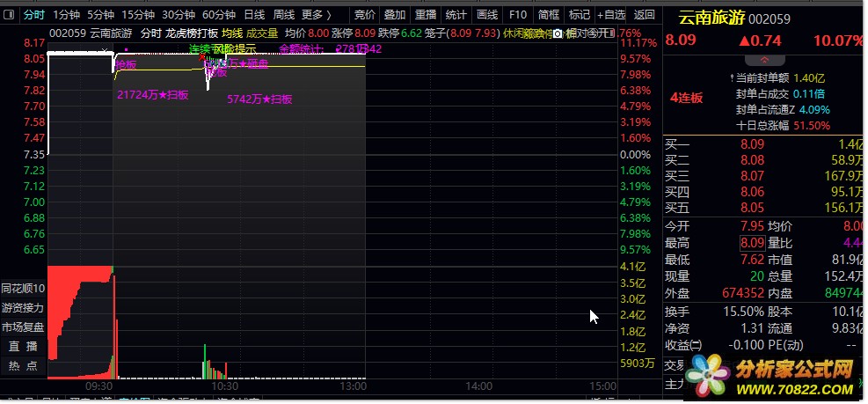Click the 14:00 time axis label
868x404 pixels.
click(x=478, y=386)
